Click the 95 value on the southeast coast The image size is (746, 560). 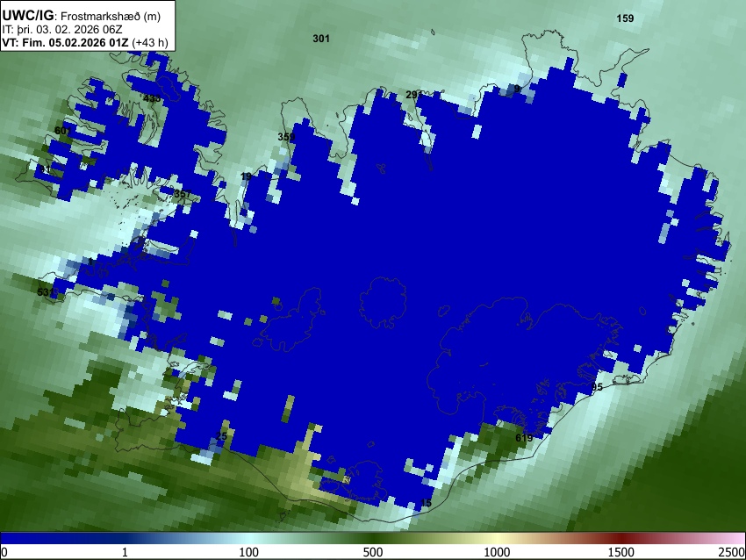pos(597,387)
